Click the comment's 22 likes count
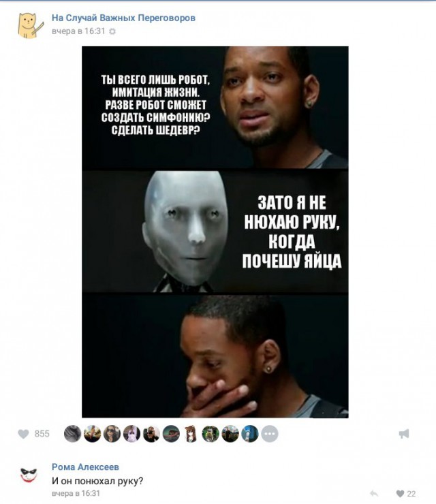436x504 pixels. click(x=411, y=494)
